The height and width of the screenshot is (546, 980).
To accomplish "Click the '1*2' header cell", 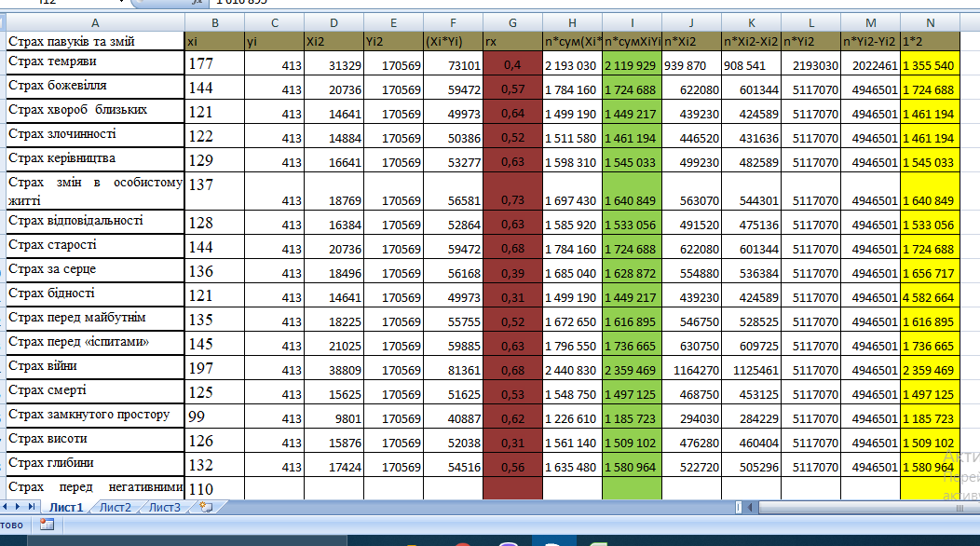I will 930,41.
